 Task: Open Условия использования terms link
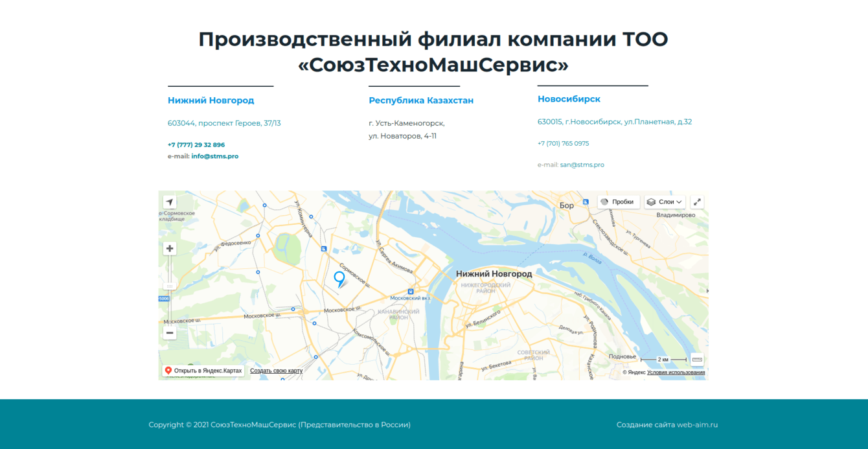pyautogui.click(x=676, y=373)
